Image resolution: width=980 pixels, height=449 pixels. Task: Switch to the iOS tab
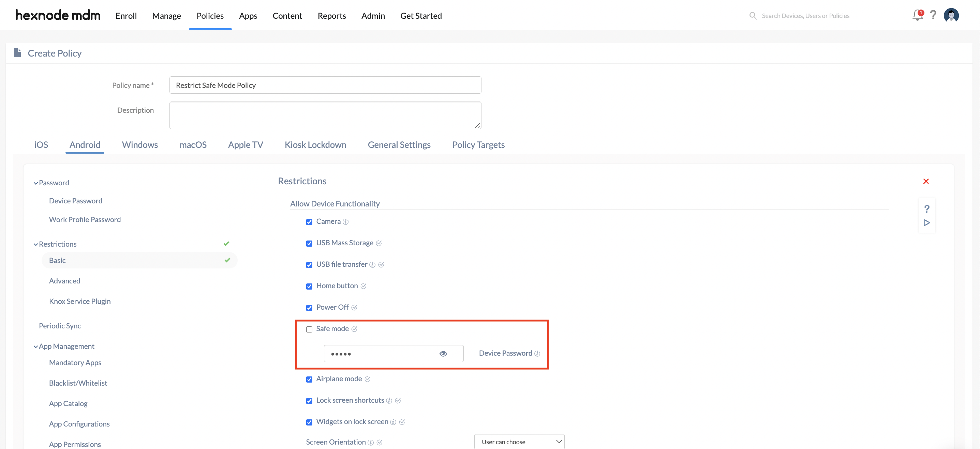click(x=41, y=145)
